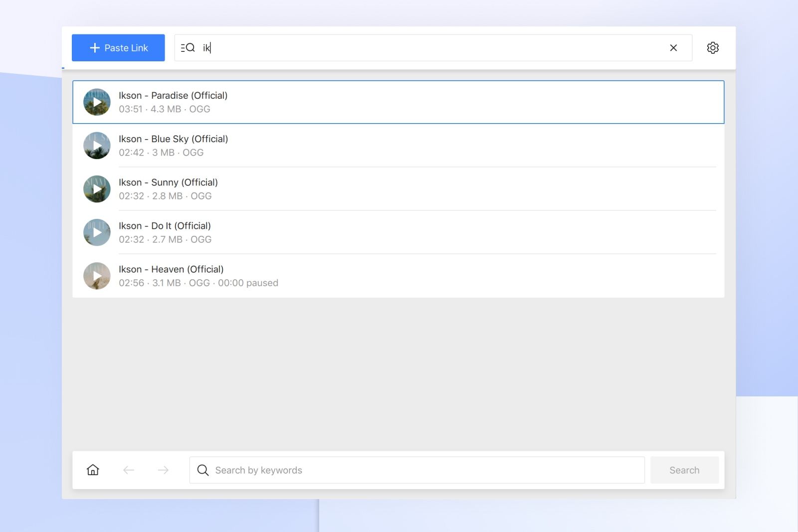Go back using the left arrow
This screenshot has width=798, height=532.
pos(128,470)
